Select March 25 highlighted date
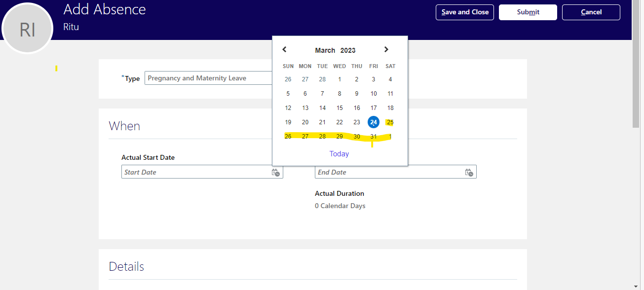Image resolution: width=644 pixels, height=290 pixels. click(x=390, y=122)
